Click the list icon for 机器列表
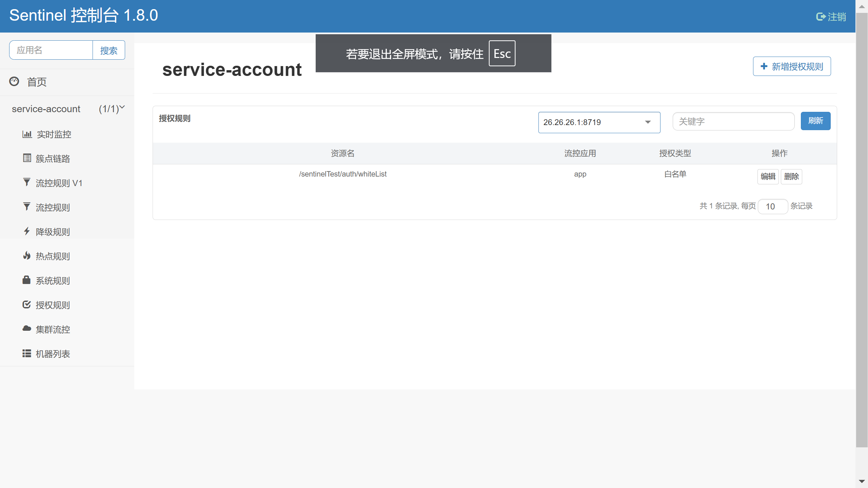Screen dimensions: 868x488 click(27, 353)
